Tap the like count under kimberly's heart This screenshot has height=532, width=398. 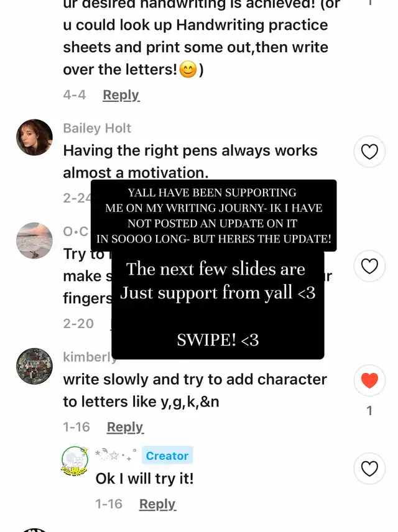pos(369,411)
